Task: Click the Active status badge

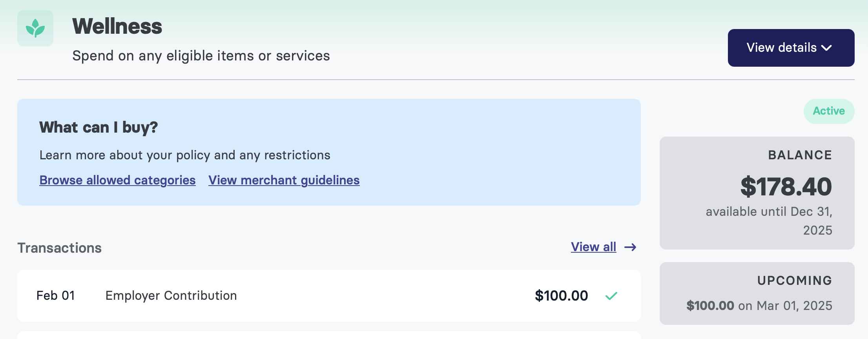Action: [x=829, y=111]
